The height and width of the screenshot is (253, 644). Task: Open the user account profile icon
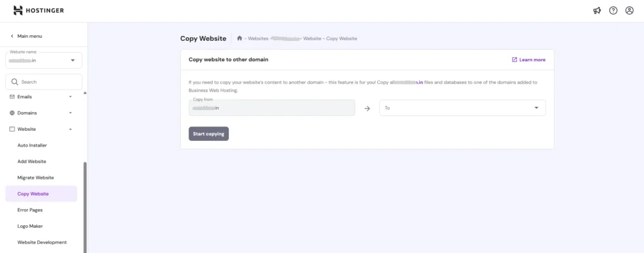[629, 11]
